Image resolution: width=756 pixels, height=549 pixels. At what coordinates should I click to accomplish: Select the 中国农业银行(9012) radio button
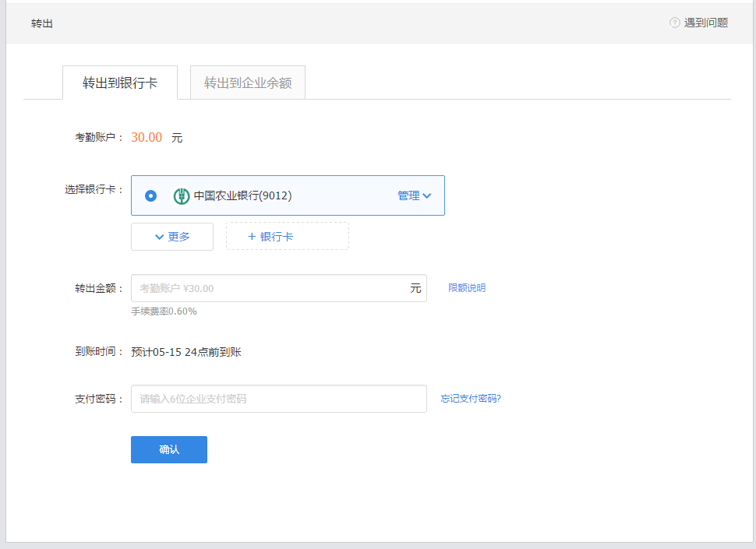[150, 196]
